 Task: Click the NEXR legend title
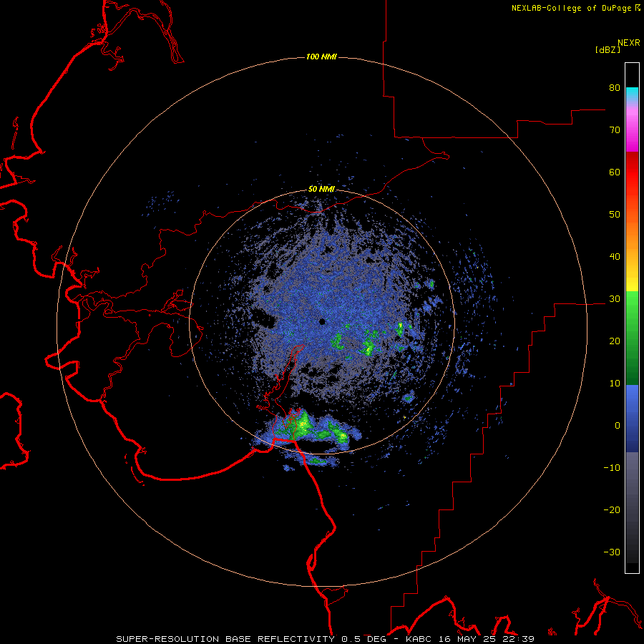coord(628,43)
